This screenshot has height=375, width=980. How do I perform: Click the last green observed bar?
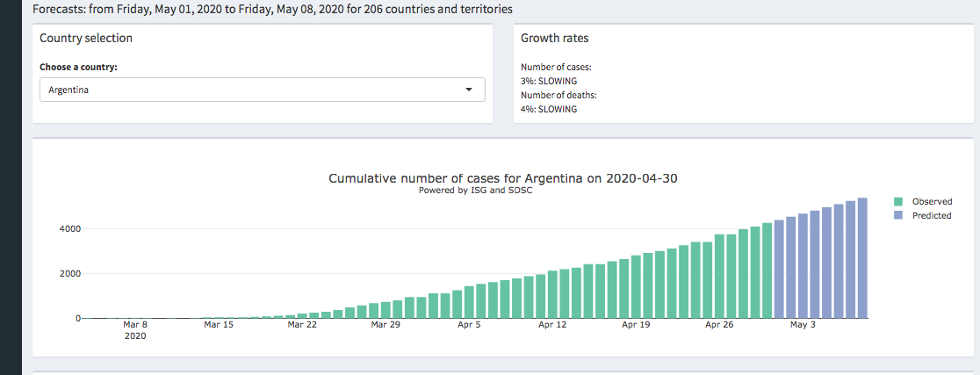[767, 270]
